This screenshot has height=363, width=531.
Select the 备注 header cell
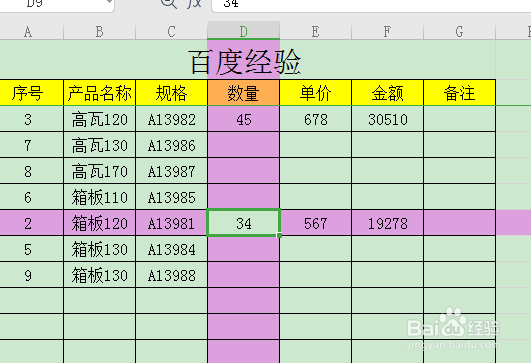tap(460, 93)
